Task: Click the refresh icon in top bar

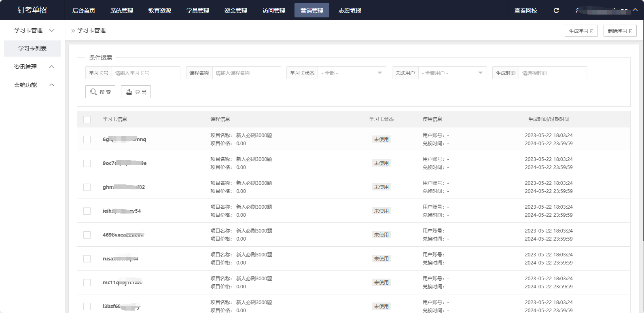Action: click(x=556, y=11)
